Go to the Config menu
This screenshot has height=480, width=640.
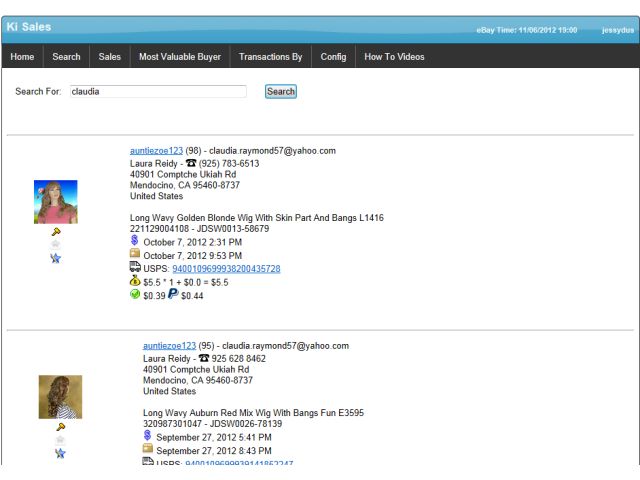[x=333, y=57]
